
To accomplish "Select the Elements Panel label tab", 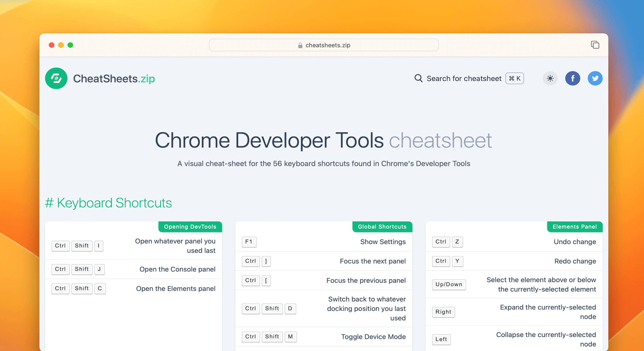I will tap(574, 227).
